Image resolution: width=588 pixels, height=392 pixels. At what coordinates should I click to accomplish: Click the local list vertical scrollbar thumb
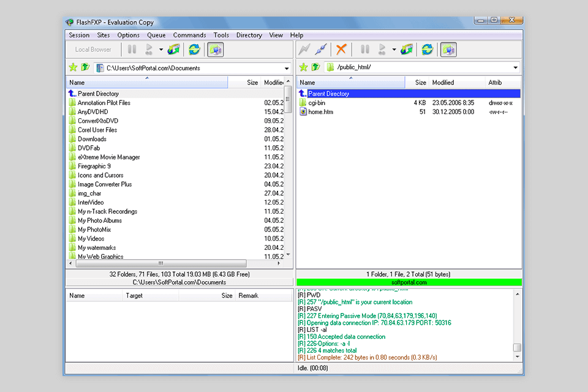pos(288,99)
